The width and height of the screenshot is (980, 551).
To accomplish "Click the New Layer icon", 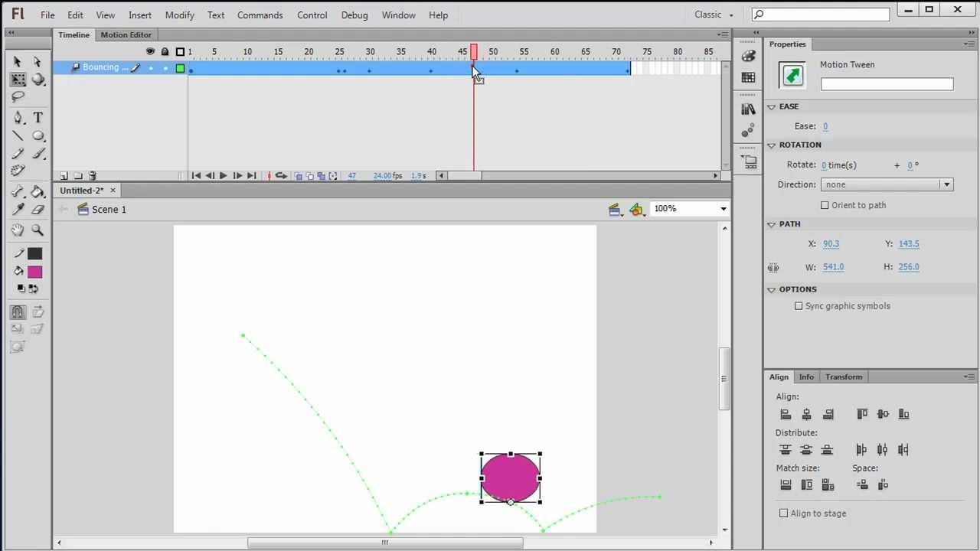I will pyautogui.click(x=64, y=176).
